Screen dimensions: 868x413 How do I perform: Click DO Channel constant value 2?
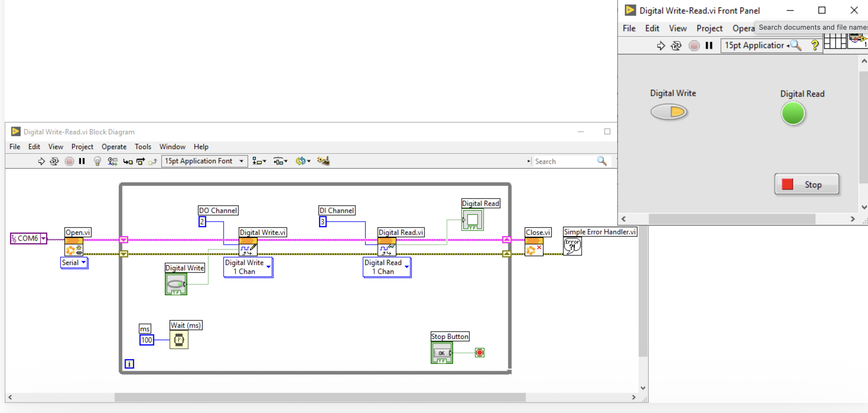coord(202,222)
